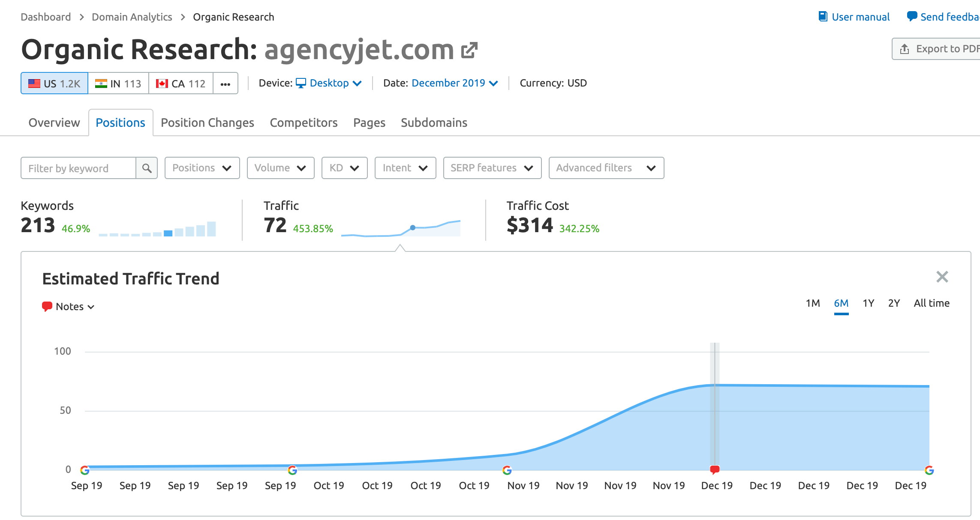Viewport: 980px width, 520px height.
Task: Select the All time time range button
Action: 932,302
